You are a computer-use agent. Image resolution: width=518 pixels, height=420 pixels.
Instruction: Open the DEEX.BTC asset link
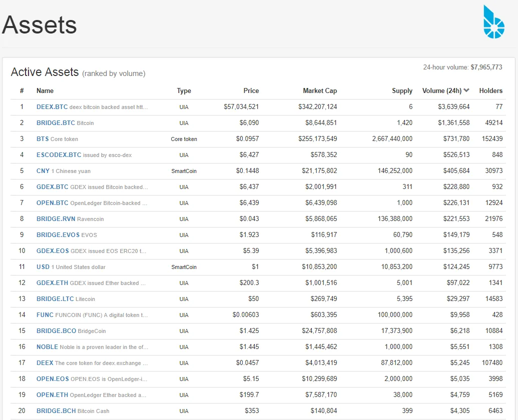point(52,107)
